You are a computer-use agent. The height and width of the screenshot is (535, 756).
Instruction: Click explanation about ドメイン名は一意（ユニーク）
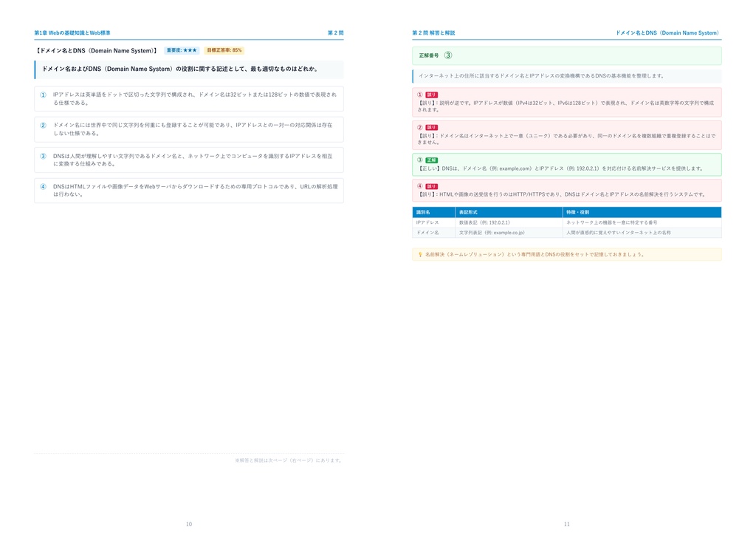point(566,139)
